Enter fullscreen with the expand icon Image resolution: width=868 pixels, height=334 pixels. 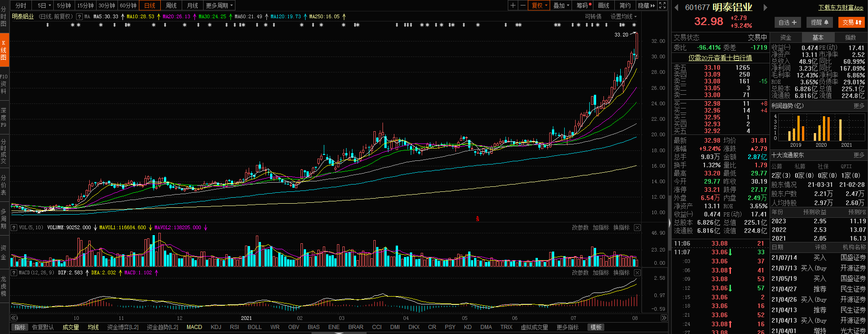coord(663,5)
